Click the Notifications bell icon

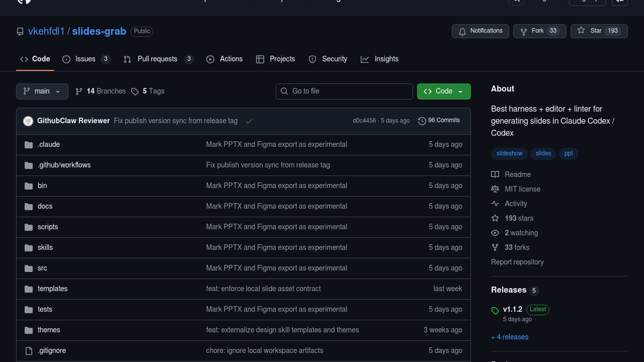point(462,32)
